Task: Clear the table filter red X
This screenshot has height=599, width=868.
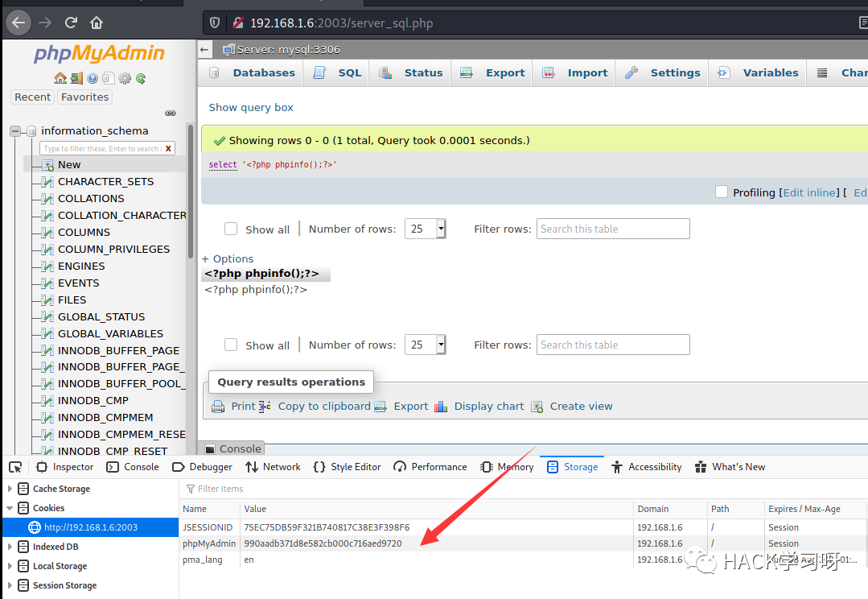Action: [x=168, y=148]
